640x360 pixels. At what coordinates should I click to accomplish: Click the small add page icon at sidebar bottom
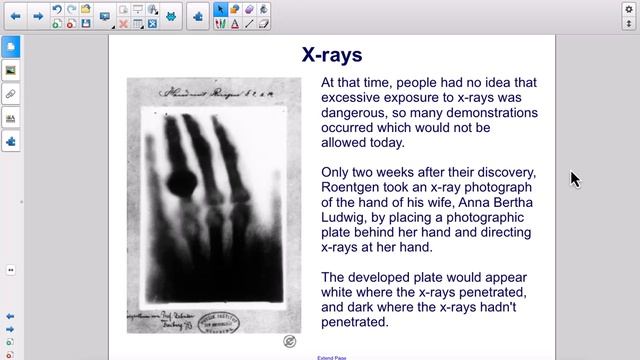(x=10, y=342)
